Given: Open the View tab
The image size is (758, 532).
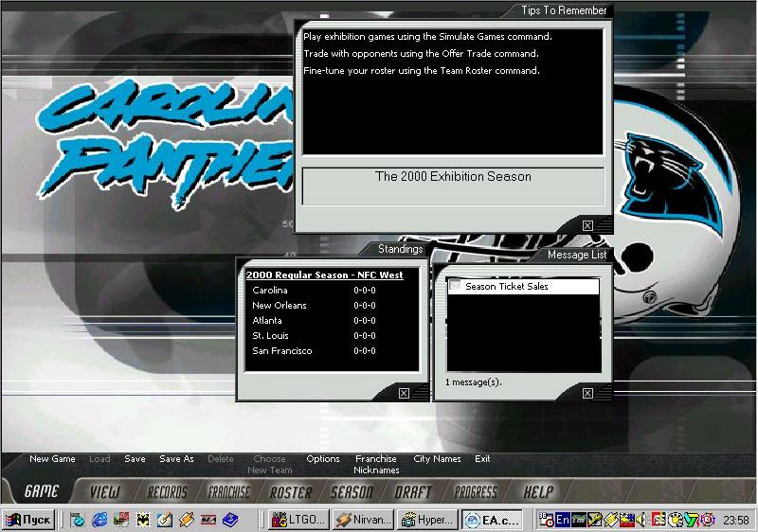Looking at the screenshot, I should pos(105,492).
